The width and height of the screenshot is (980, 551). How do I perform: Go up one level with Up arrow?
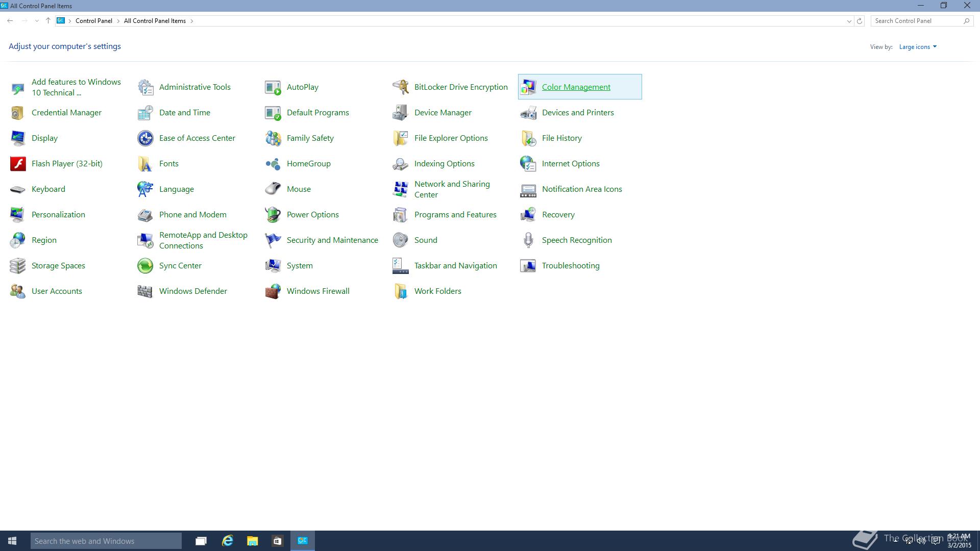point(48,21)
